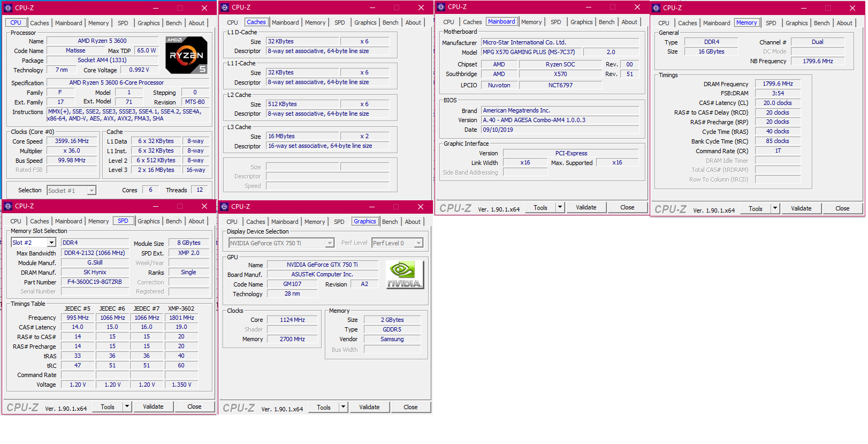Click the Module Manuf. value 'G.Skill'

coord(95,262)
